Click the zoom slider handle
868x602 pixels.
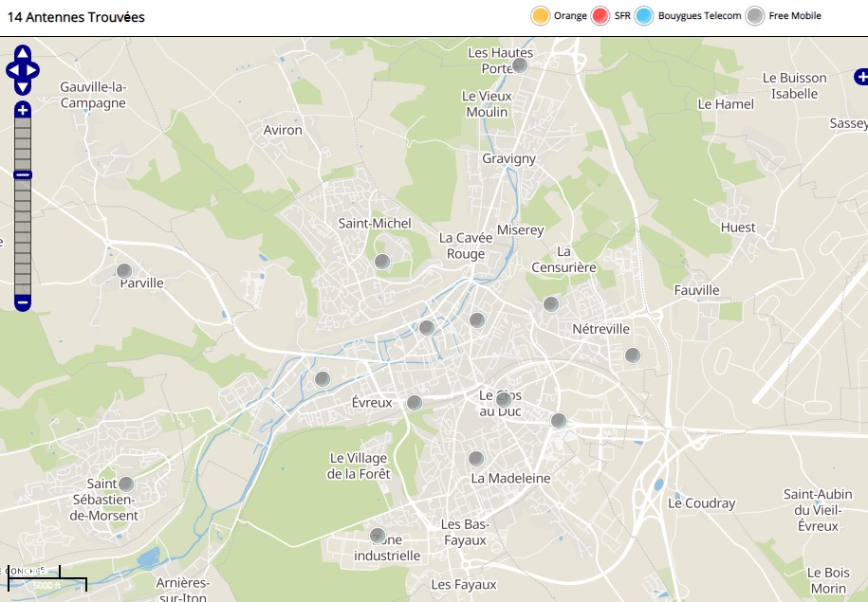(23, 174)
